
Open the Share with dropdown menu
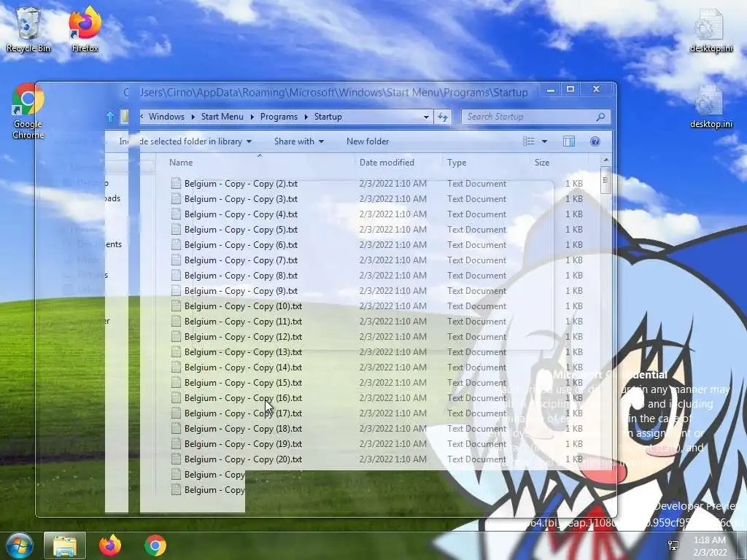(x=299, y=141)
